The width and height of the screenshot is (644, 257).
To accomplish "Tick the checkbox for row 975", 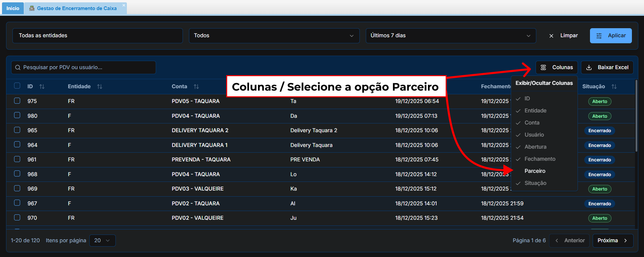I will pos(17,101).
